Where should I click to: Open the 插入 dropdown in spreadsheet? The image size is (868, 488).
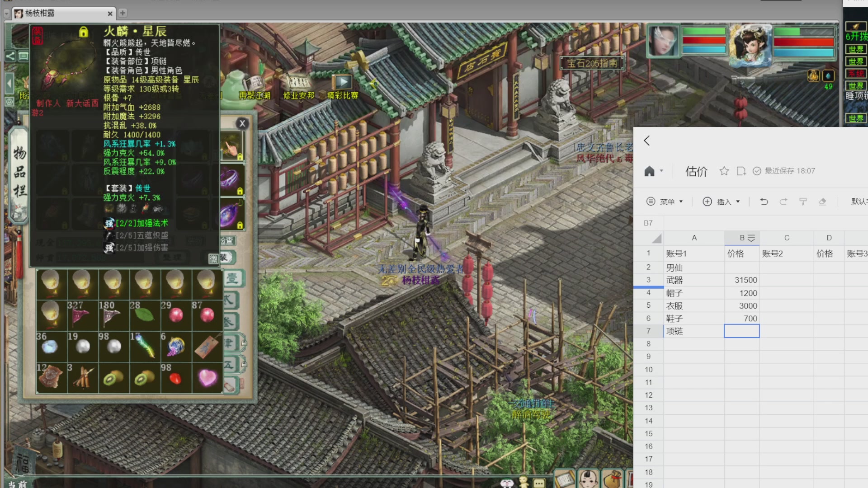(x=722, y=202)
